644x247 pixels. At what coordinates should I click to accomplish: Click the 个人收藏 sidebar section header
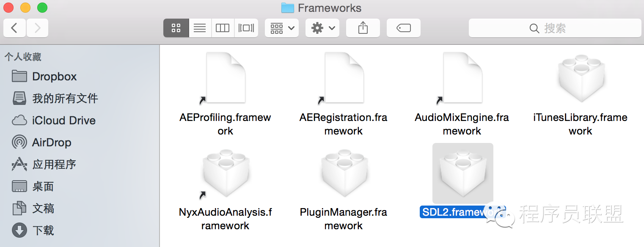click(x=23, y=57)
